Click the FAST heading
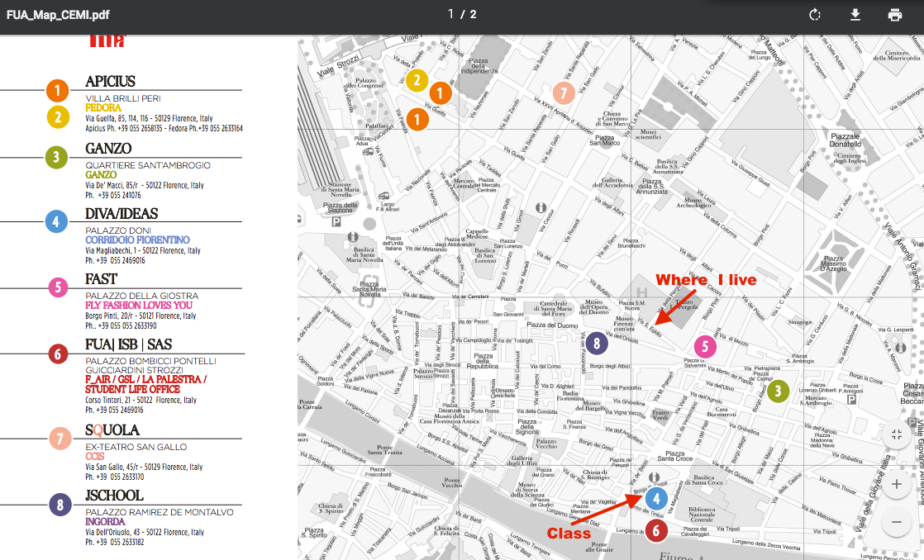The width and height of the screenshot is (924, 560). pos(102,279)
